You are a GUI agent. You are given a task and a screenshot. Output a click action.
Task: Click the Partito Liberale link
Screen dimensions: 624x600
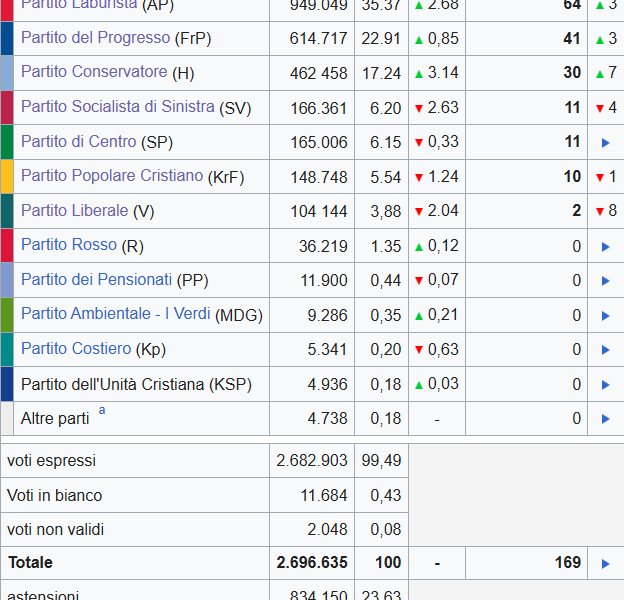(x=74, y=210)
